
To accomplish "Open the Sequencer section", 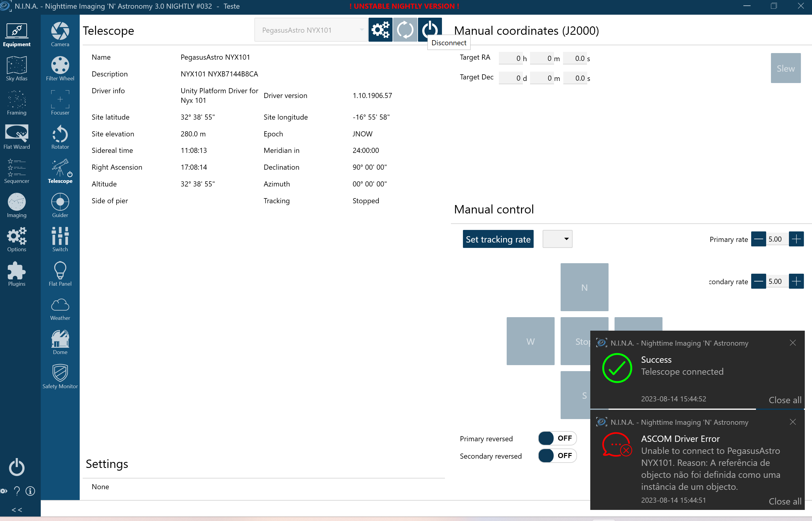I will tap(16, 171).
